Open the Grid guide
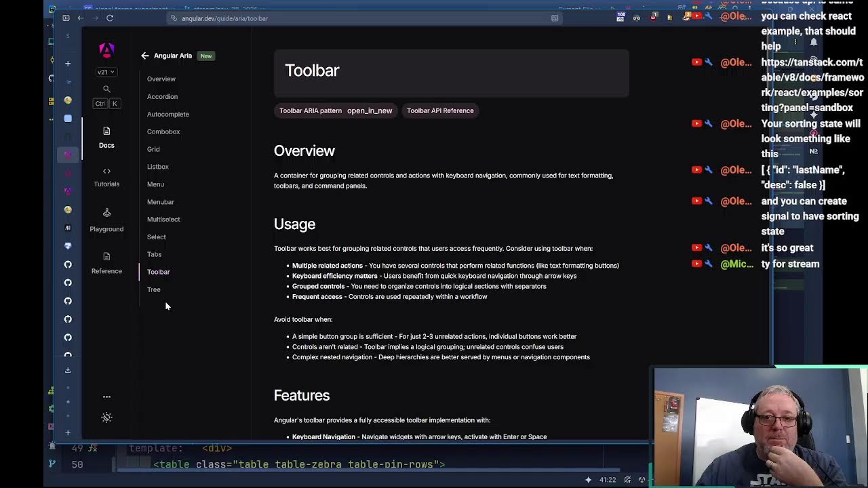 click(x=153, y=150)
